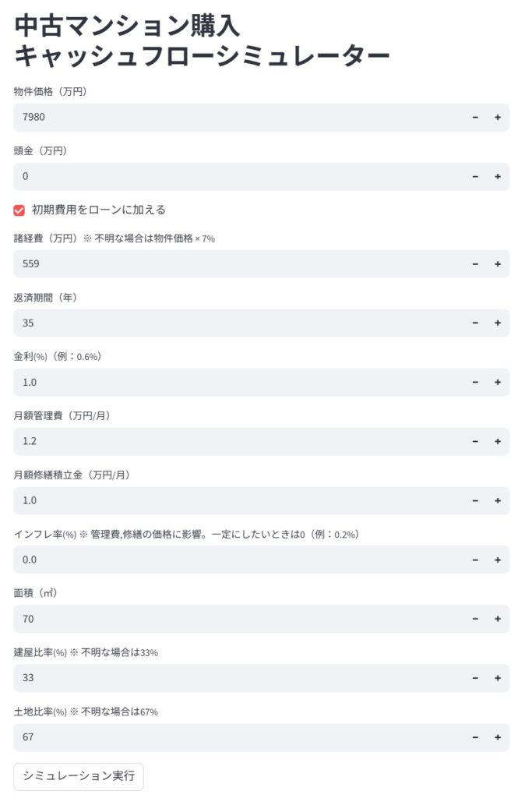Click minus on the 面積 field
The height and width of the screenshot is (798, 532).
click(475, 620)
